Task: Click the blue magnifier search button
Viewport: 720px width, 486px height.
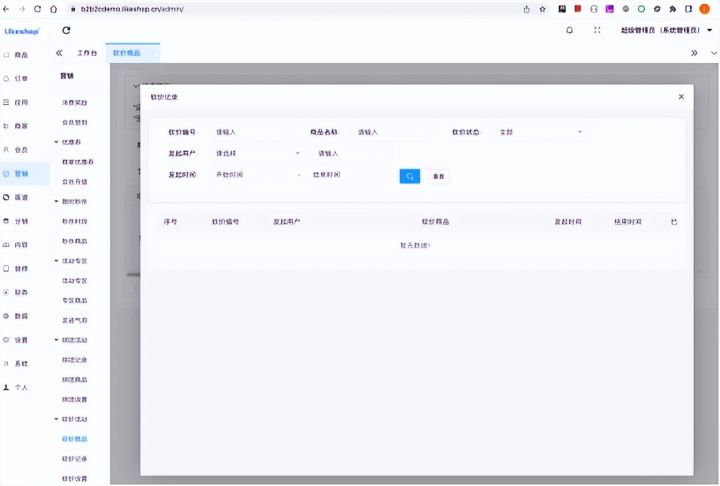Action: (410, 176)
